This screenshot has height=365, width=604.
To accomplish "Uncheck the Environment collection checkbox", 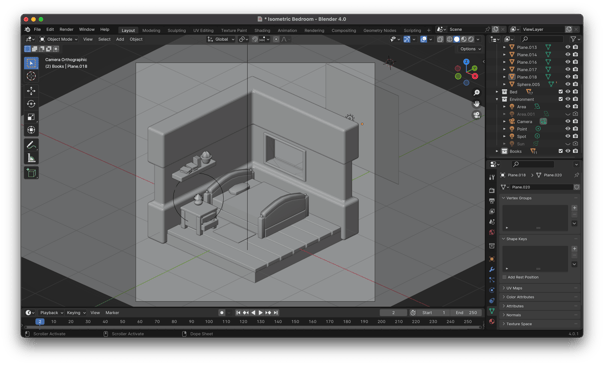I will tap(560, 99).
